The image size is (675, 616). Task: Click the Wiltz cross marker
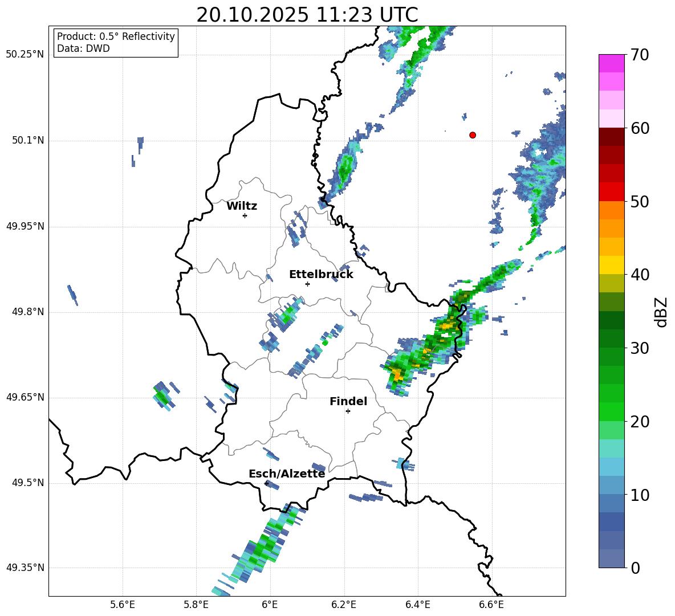(245, 215)
